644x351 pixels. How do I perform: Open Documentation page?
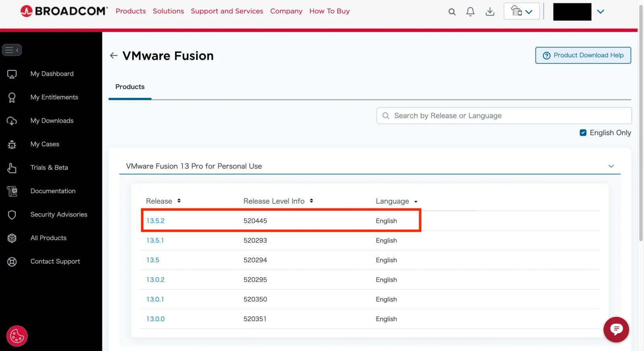(53, 191)
